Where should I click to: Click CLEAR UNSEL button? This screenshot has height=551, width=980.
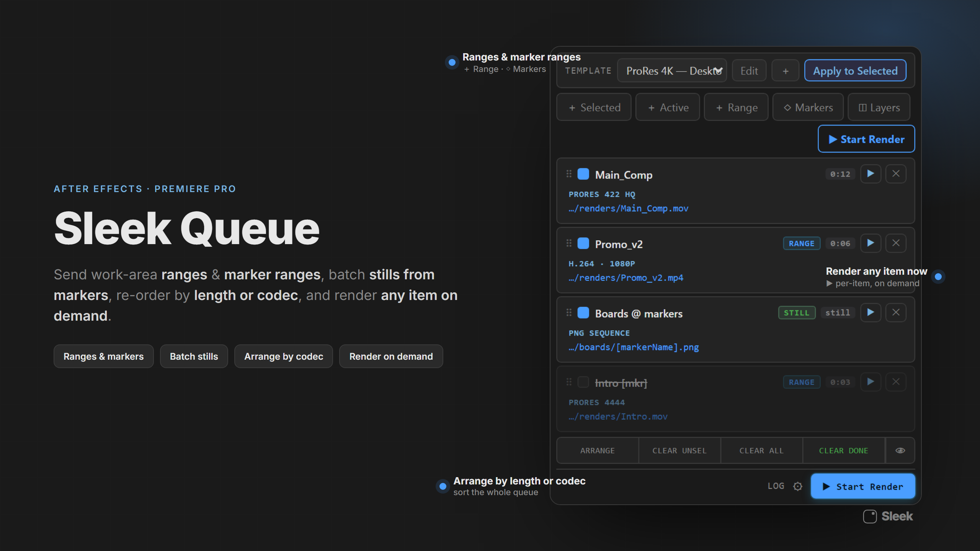click(x=679, y=451)
